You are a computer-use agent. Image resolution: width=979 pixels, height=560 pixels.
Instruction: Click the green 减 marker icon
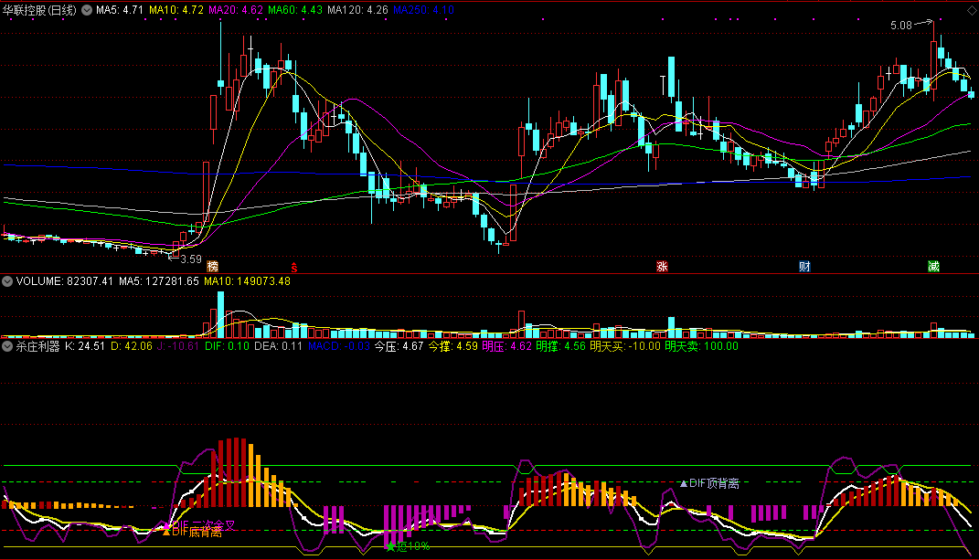[933, 267]
